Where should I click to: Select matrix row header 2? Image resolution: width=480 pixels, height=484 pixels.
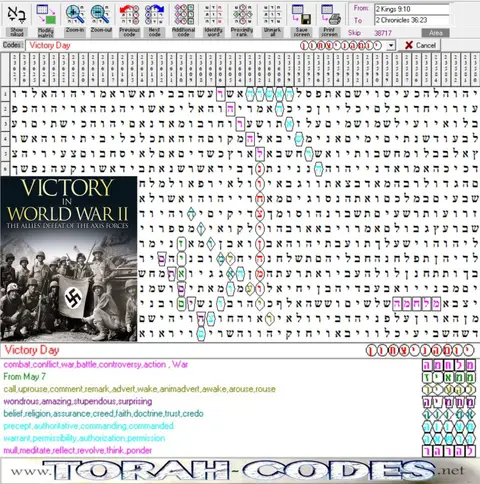[x=5, y=109]
